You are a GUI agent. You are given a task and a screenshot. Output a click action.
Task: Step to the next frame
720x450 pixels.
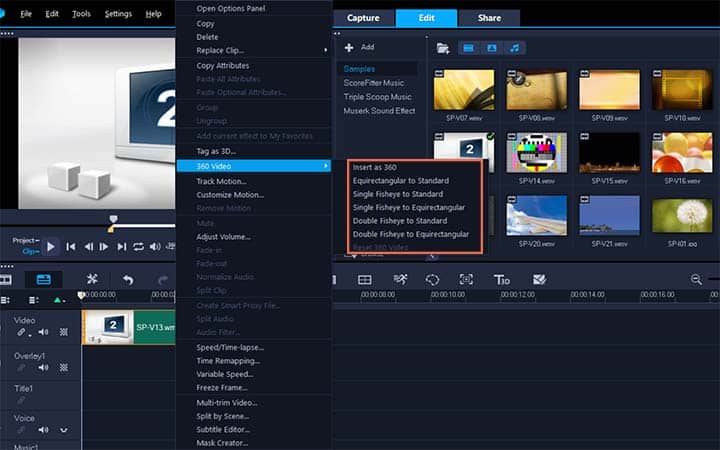click(104, 247)
